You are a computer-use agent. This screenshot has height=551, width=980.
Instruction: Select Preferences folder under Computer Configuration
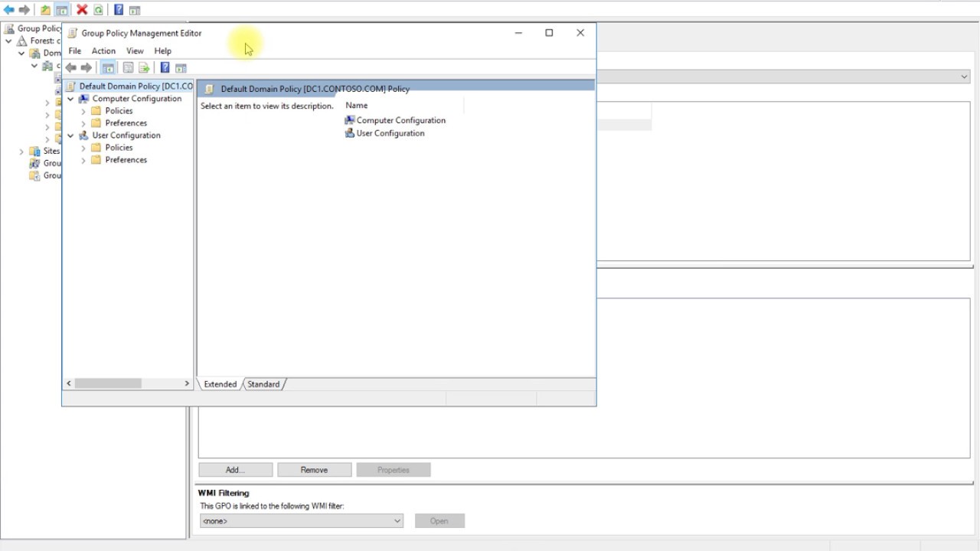[126, 123]
